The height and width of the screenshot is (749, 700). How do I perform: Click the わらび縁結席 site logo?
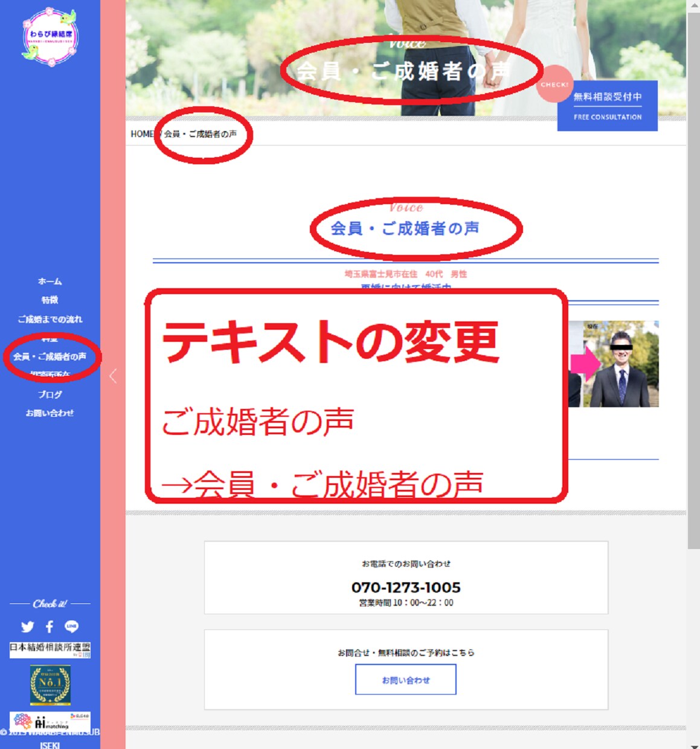tap(50, 36)
